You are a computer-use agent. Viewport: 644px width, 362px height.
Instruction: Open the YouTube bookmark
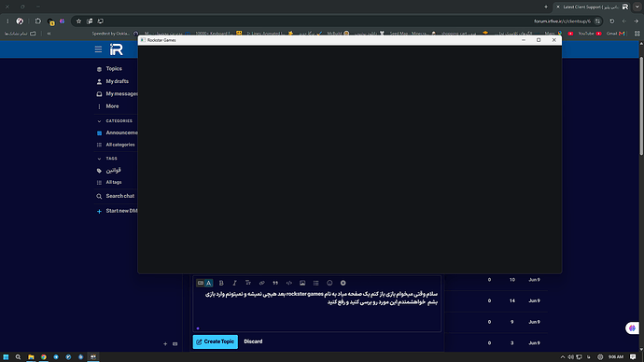pos(589,34)
